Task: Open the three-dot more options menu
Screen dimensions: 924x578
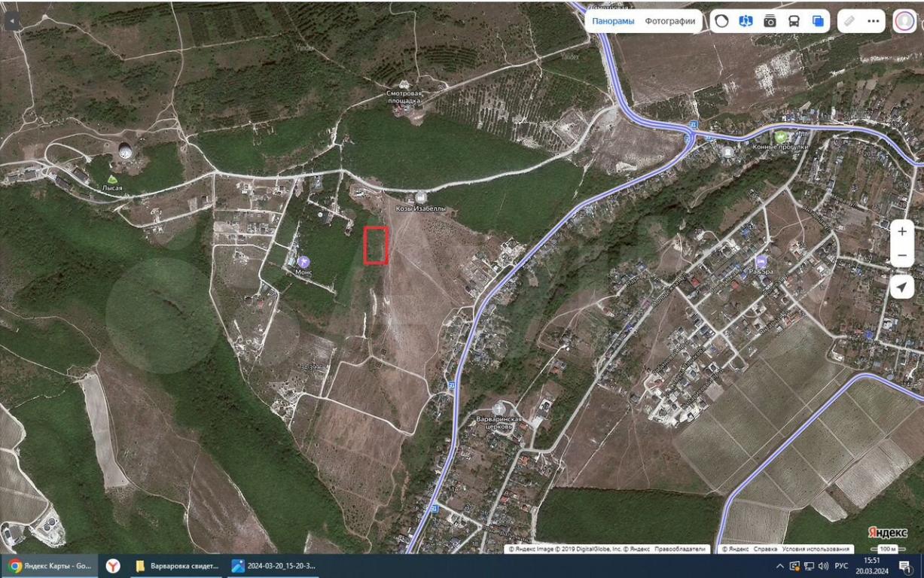Action: [874, 21]
